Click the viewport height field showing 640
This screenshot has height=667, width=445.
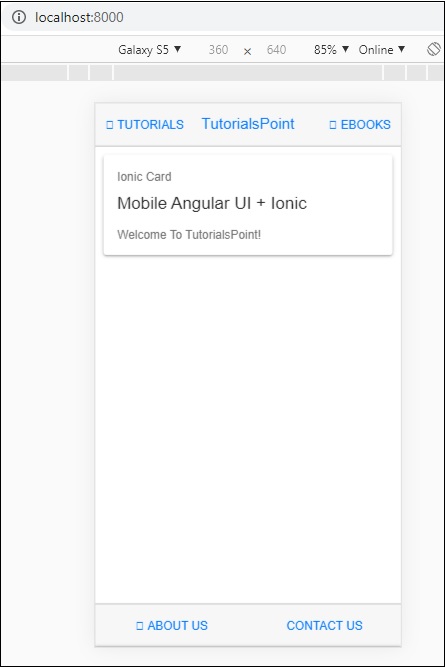click(276, 50)
